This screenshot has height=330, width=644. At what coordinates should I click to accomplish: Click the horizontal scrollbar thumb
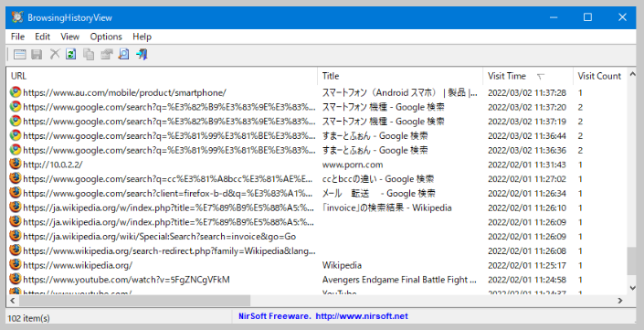[x=134, y=301]
